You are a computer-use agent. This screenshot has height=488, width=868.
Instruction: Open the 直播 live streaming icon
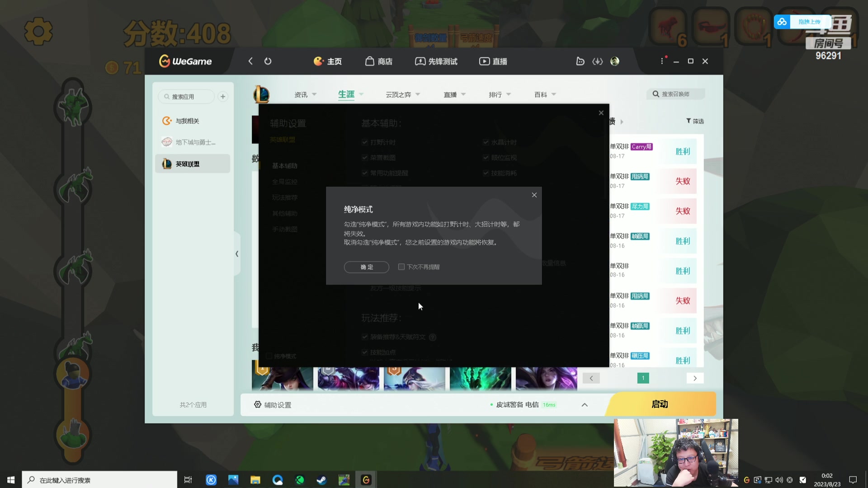484,61
